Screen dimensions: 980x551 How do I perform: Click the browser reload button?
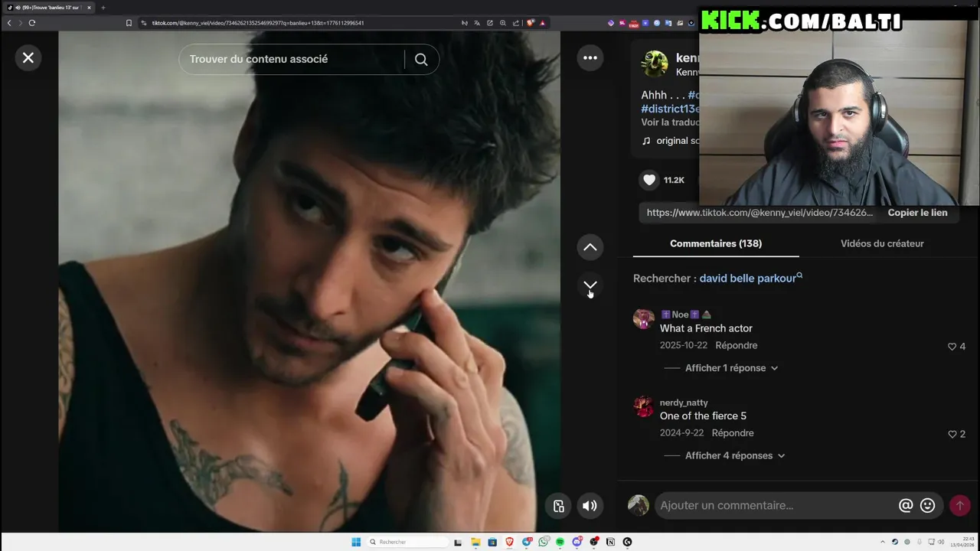click(32, 23)
